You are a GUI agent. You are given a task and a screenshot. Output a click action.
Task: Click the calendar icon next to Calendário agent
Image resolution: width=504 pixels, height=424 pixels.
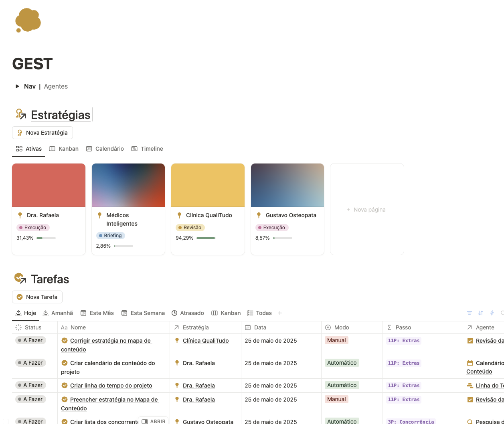[x=470, y=363]
